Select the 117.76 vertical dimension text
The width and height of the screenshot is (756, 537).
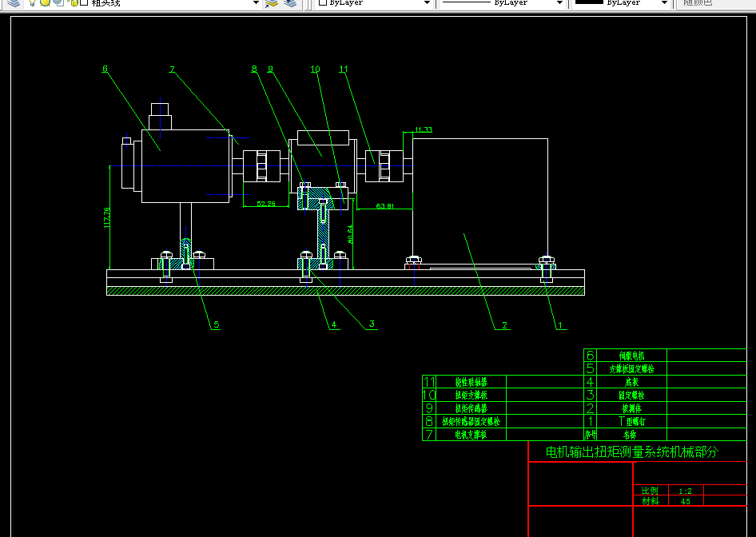[106, 217]
